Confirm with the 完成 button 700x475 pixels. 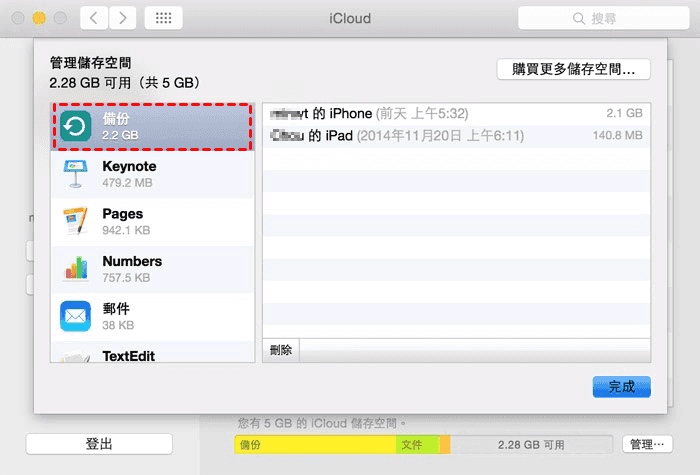point(621,387)
